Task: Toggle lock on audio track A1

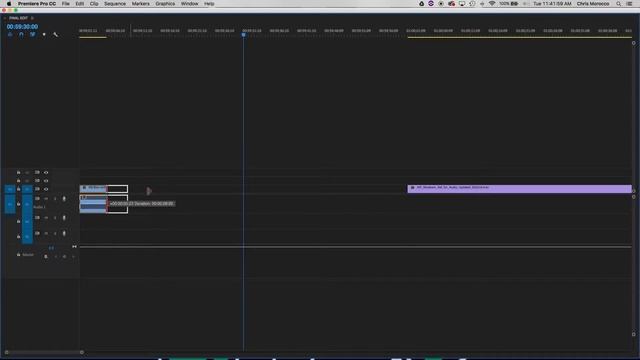Action: [18, 204]
